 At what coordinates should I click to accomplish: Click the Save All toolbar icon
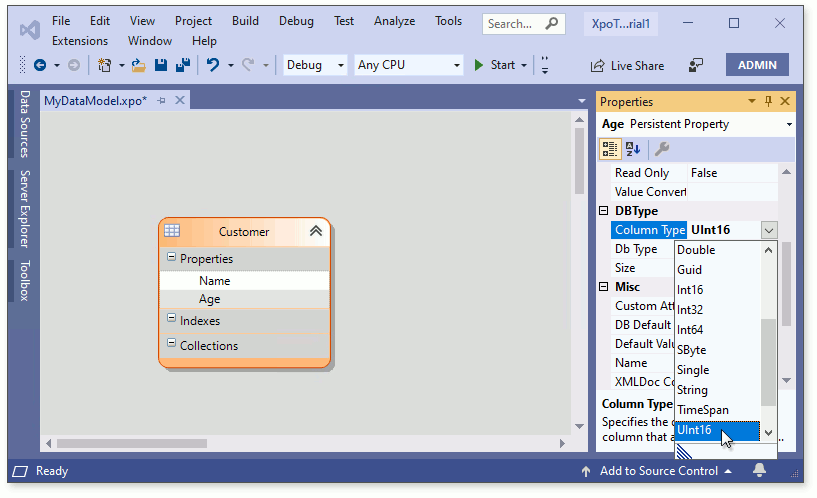pos(184,65)
